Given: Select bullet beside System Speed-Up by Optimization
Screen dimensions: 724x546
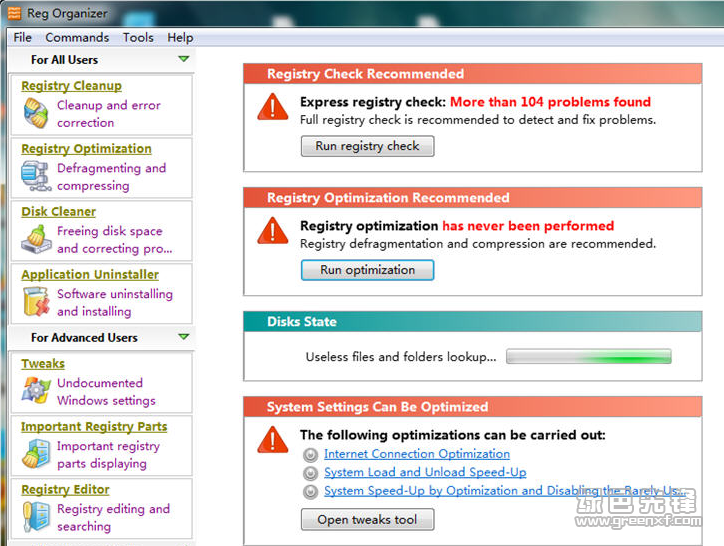Looking at the screenshot, I should (x=310, y=491).
